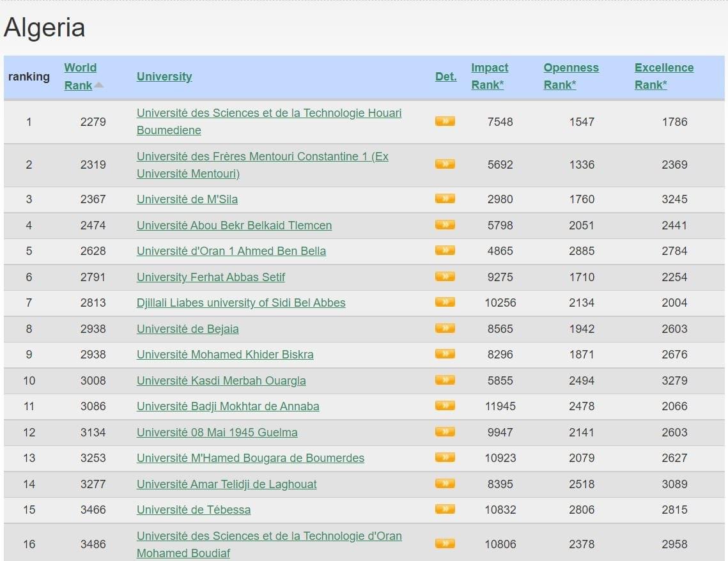The width and height of the screenshot is (728, 561).
Task: Click details icon for Université de Tébessa
Action: [445, 509]
